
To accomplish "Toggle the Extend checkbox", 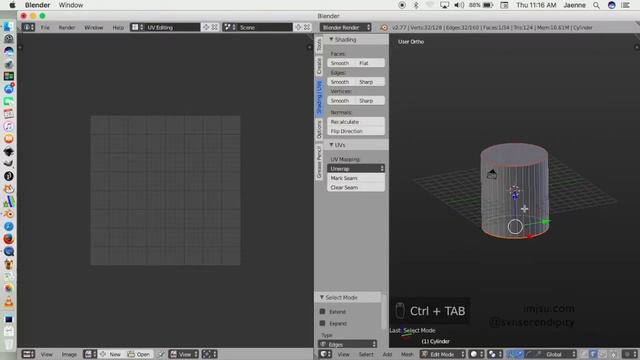I will [x=322, y=311].
